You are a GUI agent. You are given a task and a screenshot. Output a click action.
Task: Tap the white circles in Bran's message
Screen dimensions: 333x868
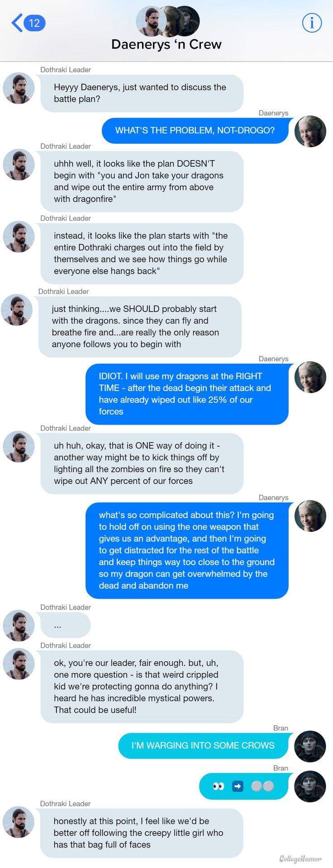[262, 786]
